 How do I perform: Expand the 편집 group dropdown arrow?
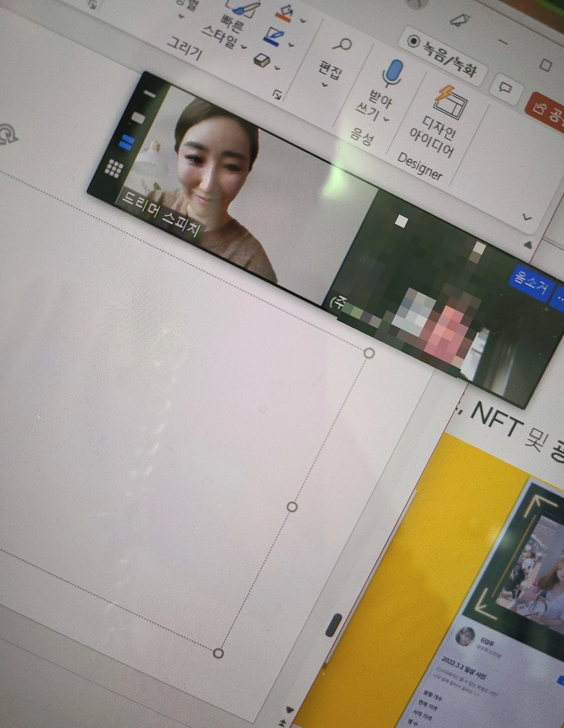(x=325, y=85)
